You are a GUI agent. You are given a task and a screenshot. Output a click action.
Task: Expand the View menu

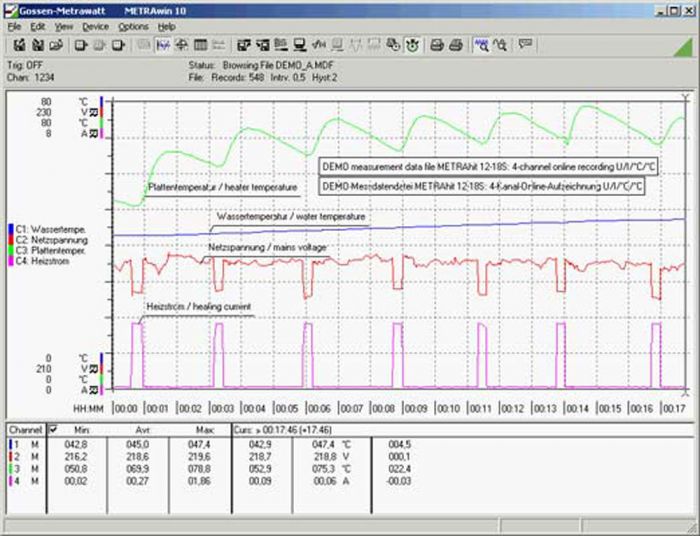point(64,26)
